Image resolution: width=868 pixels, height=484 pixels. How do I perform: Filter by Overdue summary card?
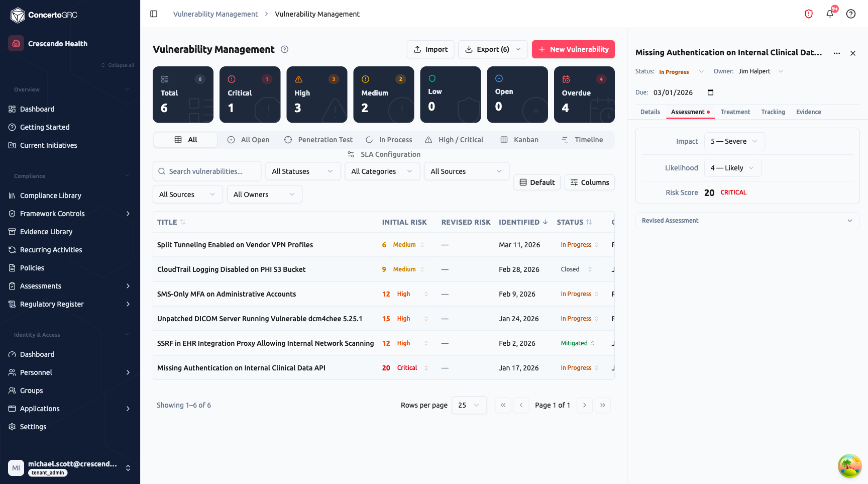pos(584,94)
